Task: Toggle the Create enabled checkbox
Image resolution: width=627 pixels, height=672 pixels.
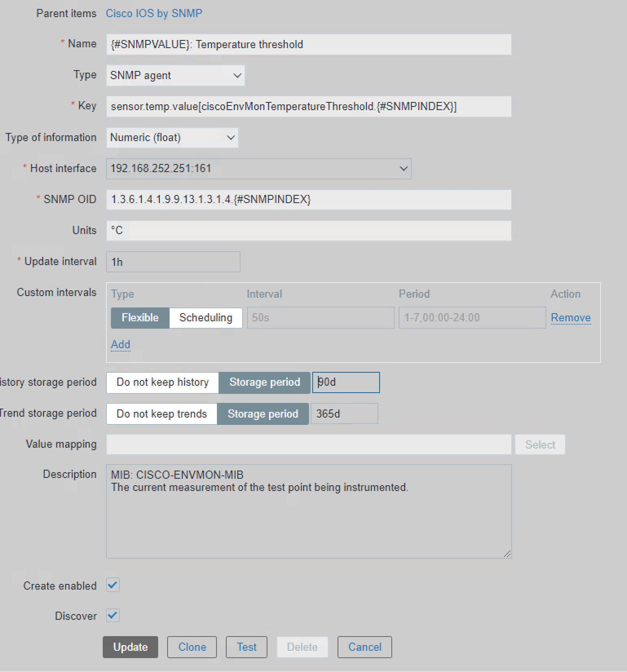Action: [x=113, y=585]
